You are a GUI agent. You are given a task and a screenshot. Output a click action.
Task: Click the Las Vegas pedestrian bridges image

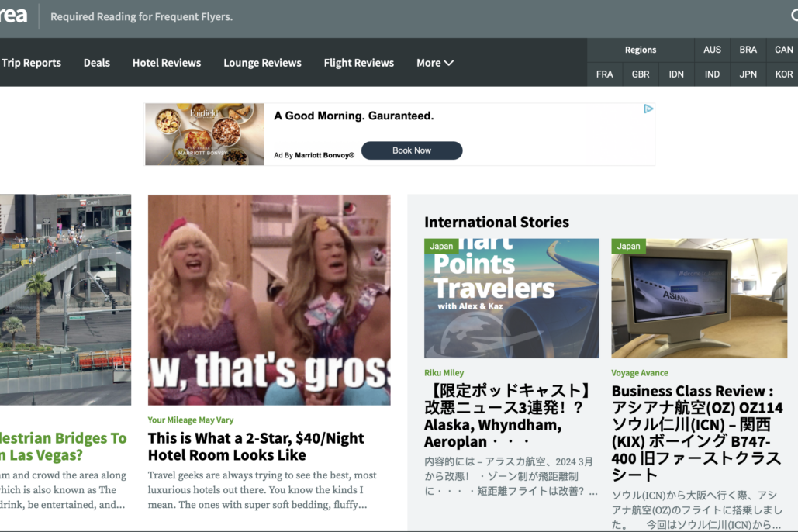(65, 299)
